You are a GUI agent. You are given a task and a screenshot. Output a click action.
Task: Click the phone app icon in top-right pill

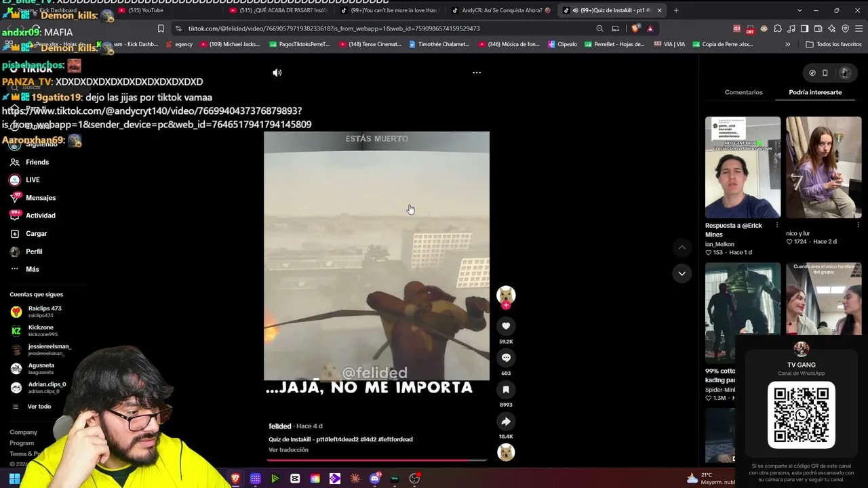[x=825, y=73]
